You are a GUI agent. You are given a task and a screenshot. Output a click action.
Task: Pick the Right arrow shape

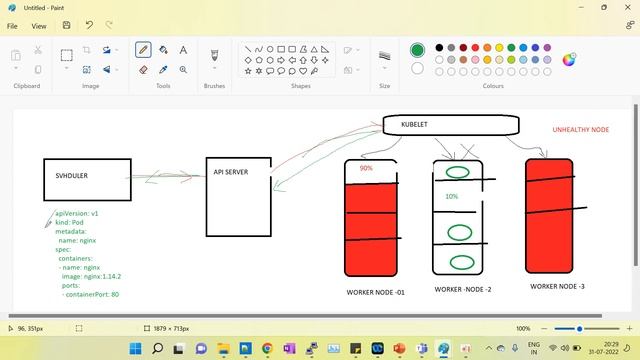[x=281, y=60]
